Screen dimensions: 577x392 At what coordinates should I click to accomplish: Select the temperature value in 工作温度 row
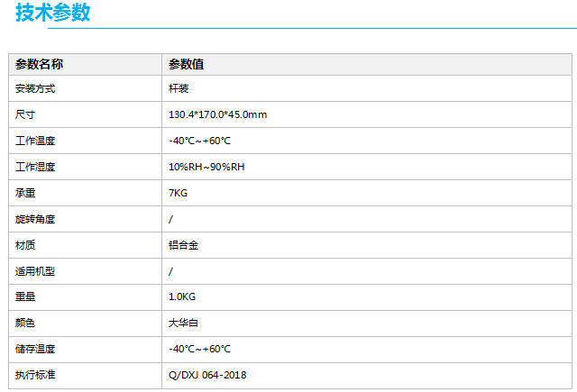199,141
